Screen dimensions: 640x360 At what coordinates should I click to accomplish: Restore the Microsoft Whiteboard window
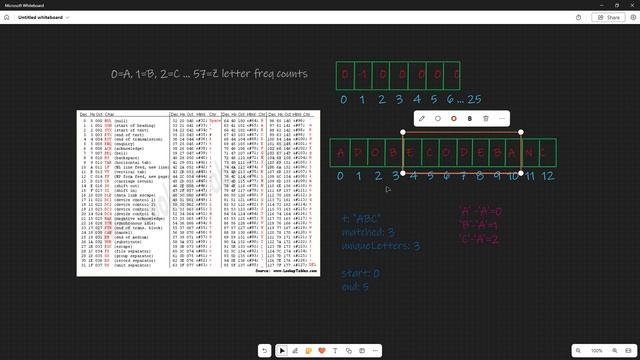click(617, 5)
